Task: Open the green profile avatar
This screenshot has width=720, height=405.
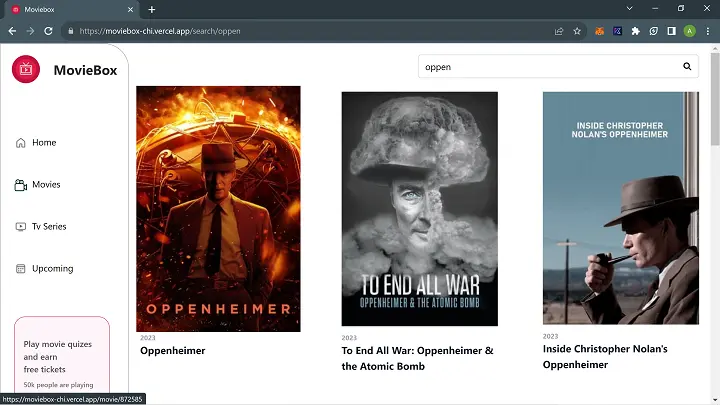Action: coord(689,31)
